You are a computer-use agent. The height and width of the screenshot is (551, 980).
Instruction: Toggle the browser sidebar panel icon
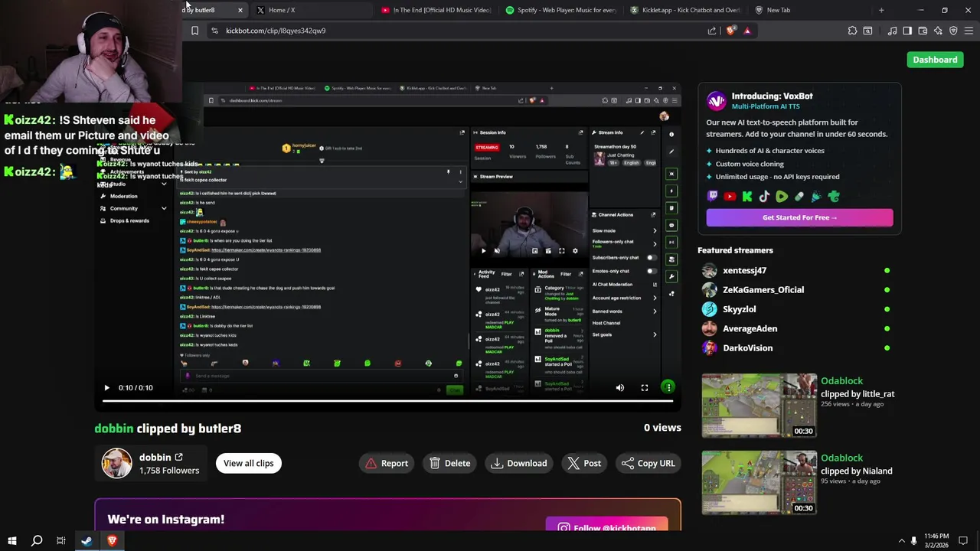tap(907, 31)
